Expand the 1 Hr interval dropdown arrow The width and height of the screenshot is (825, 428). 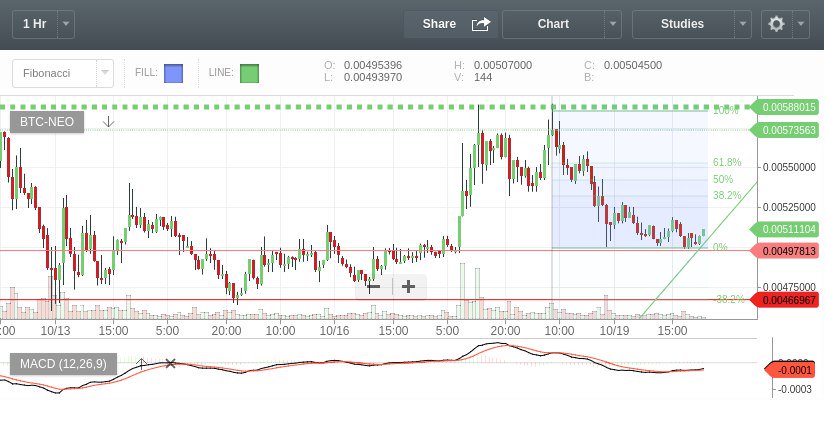pos(66,24)
